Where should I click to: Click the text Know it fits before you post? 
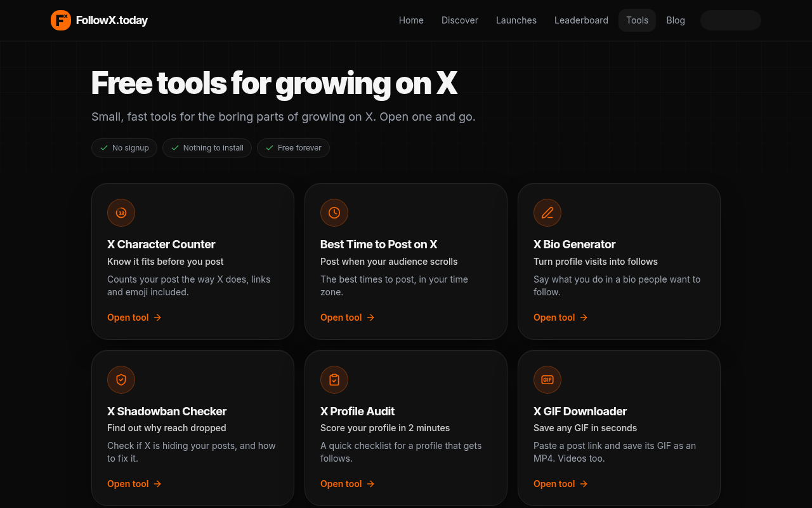pyautogui.click(x=166, y=262)
